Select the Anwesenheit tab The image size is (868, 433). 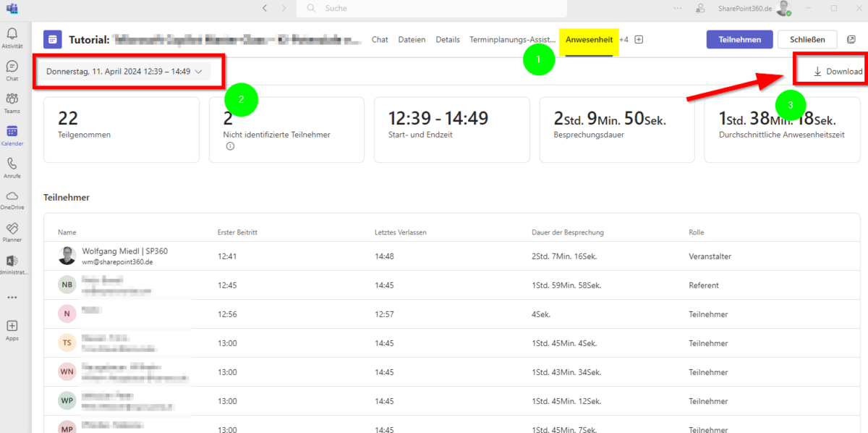(x=589, y=40)
